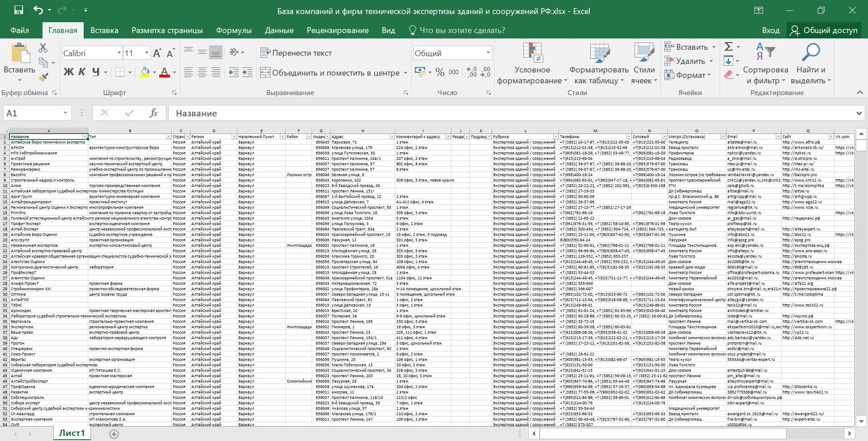
Task: Click the Increase Indent icon
Action: [247, 72]
